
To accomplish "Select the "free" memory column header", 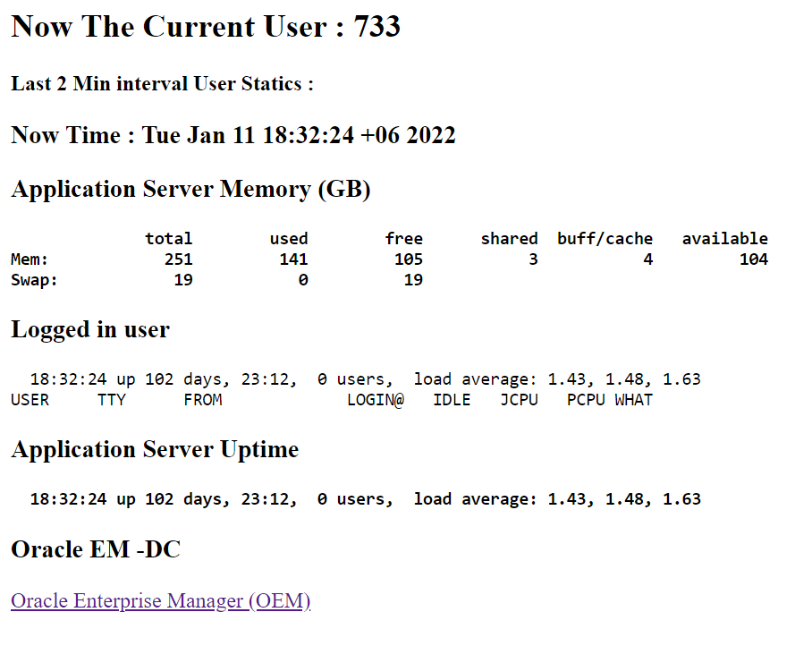I will tap(403, 239).
